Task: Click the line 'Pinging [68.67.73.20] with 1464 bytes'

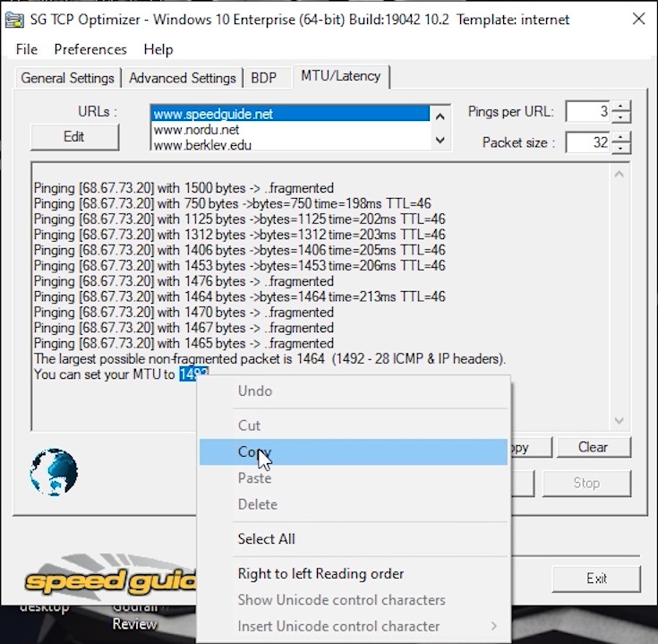Action: point(240,296)
